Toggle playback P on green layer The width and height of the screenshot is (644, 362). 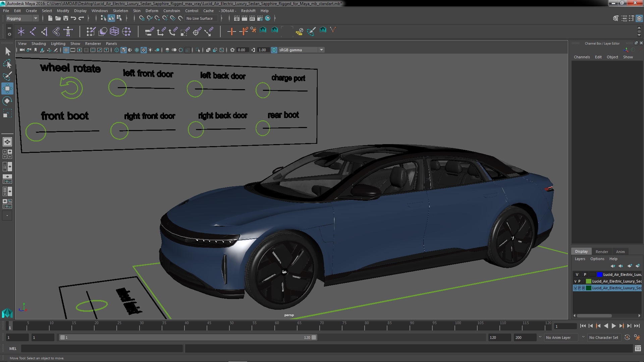pyautogui.click(x=579, y=281)
